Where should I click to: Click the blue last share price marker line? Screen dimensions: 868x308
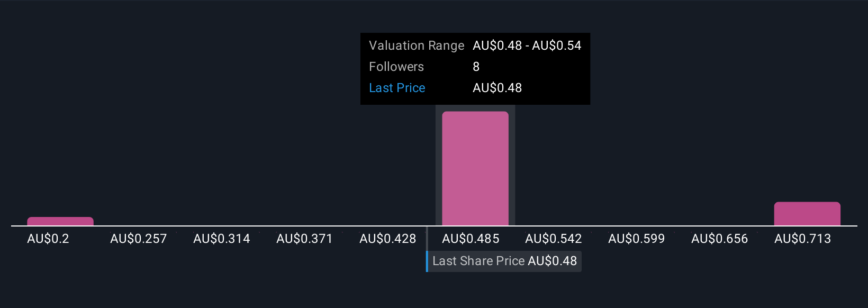427,261
